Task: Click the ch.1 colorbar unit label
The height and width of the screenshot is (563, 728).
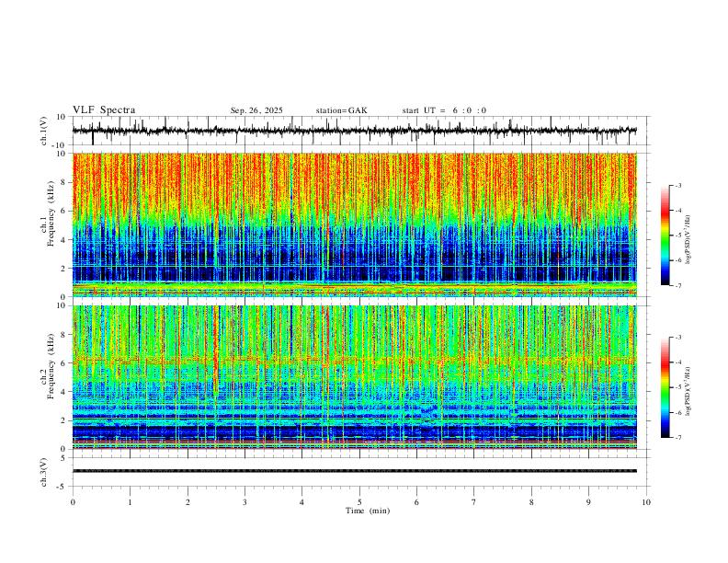Action: [688, 240]
